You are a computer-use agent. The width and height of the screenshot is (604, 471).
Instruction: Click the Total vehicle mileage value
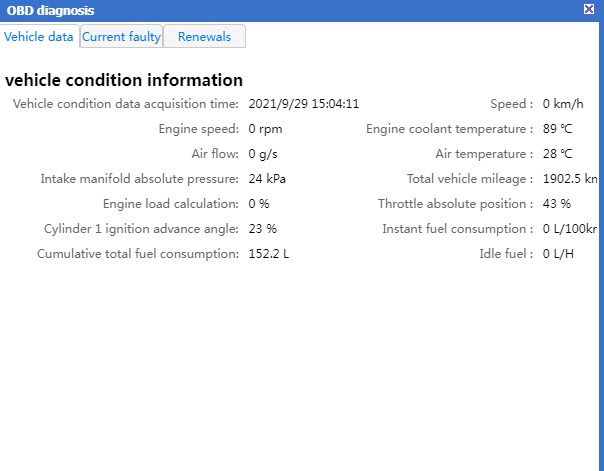click(x=570, y=179)
